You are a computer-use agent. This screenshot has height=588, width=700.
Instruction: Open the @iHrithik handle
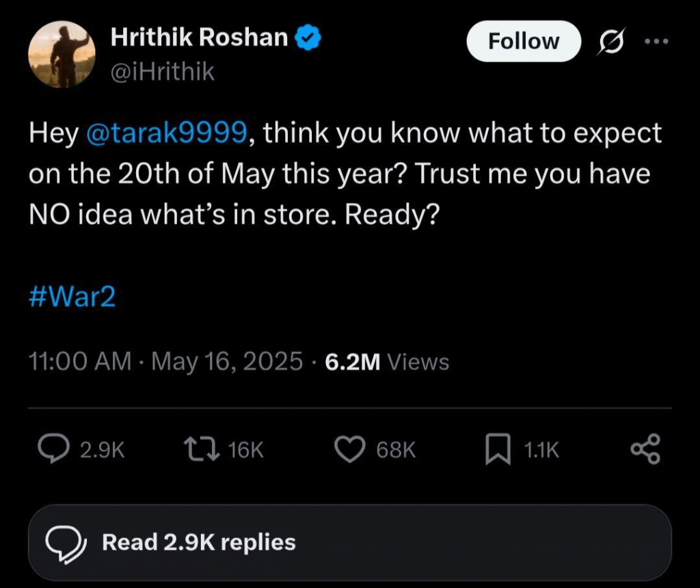tap(162, 70)
